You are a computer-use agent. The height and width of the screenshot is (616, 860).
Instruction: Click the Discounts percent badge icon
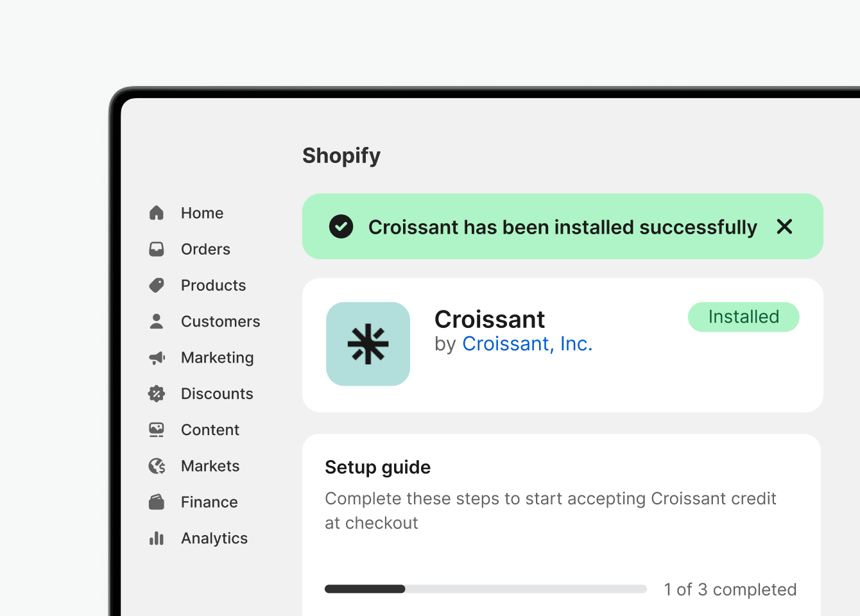(x=157, y=393)
